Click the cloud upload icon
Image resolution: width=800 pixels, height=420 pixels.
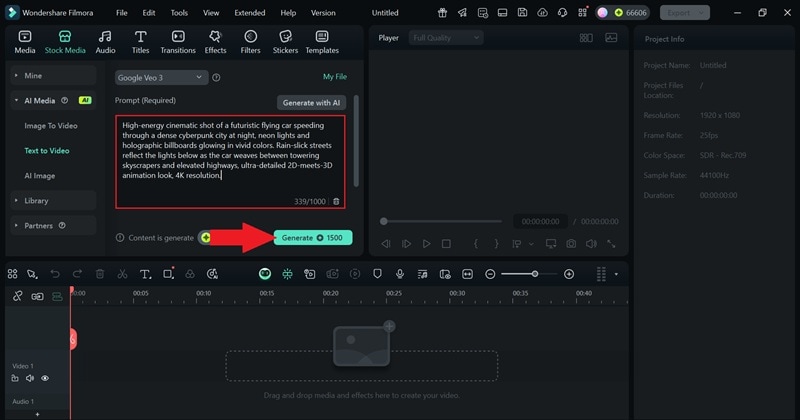pos(542,13)
